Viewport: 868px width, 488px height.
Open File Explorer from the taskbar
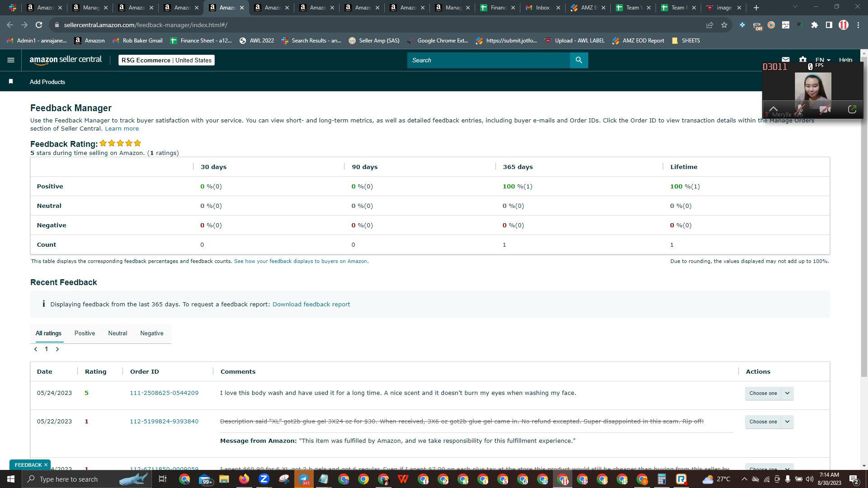[224, 479]
